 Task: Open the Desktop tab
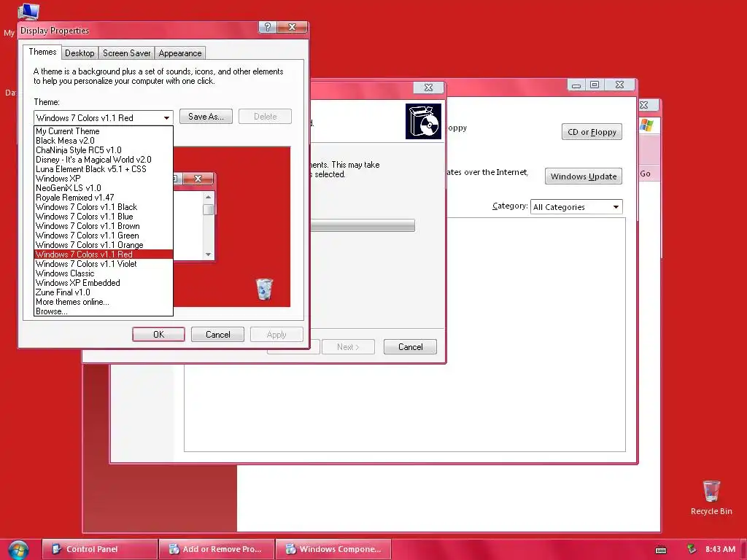coord(80,52)
